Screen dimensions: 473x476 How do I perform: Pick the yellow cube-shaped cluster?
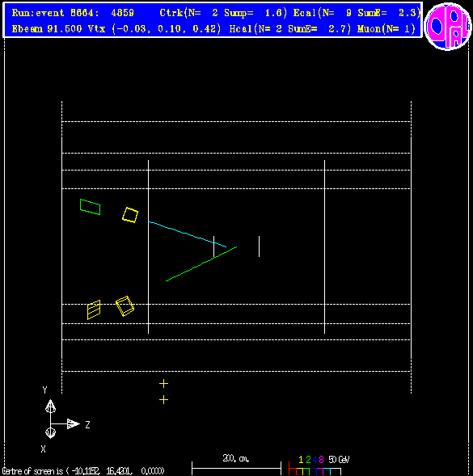pos(125,306)
